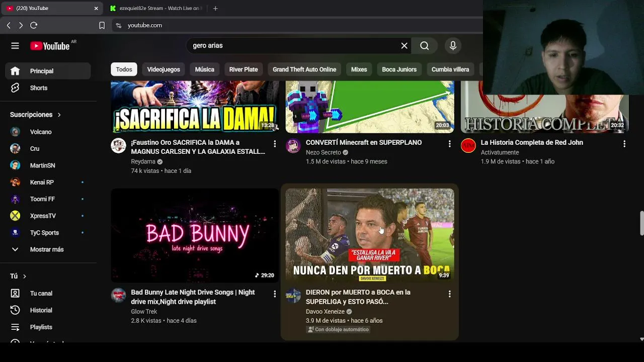Open Historial in the sidebar
The image size is (644, 362).
coord(48,310)
